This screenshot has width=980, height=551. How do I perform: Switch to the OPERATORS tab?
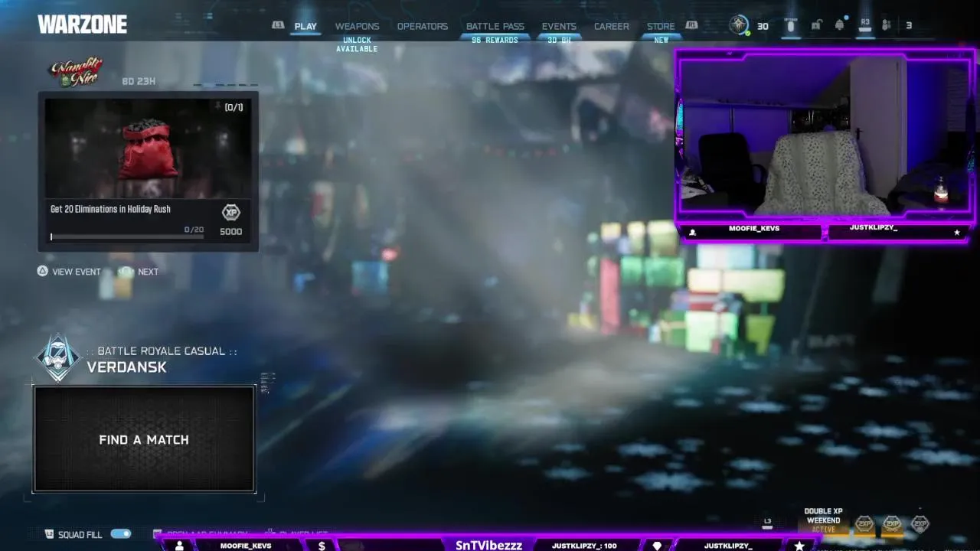point(422,26)
